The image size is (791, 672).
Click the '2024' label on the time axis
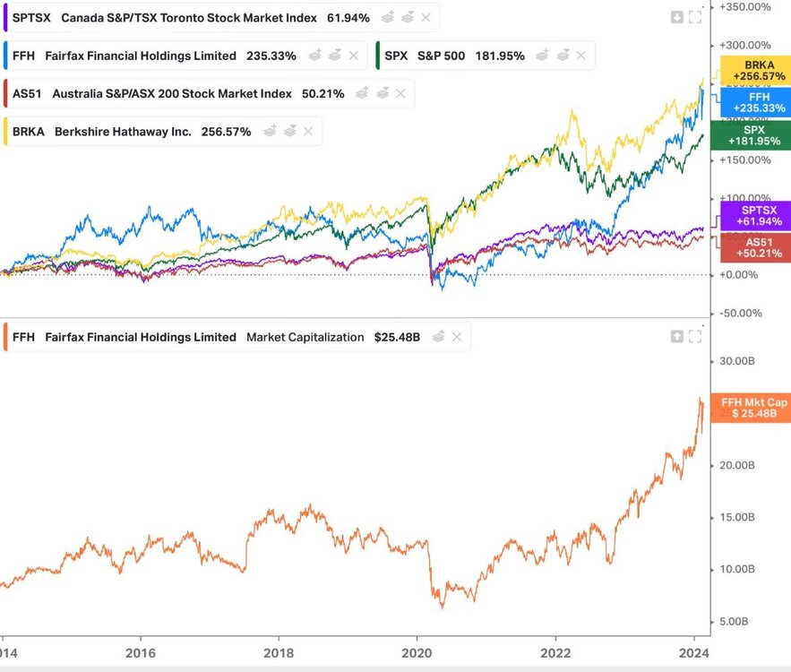click(693, 653)
